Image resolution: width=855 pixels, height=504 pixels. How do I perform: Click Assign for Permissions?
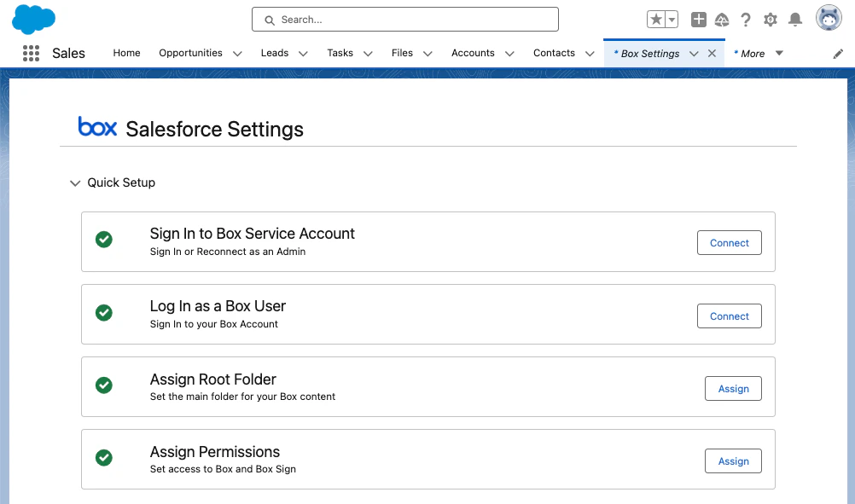click(x=733, y=461)
